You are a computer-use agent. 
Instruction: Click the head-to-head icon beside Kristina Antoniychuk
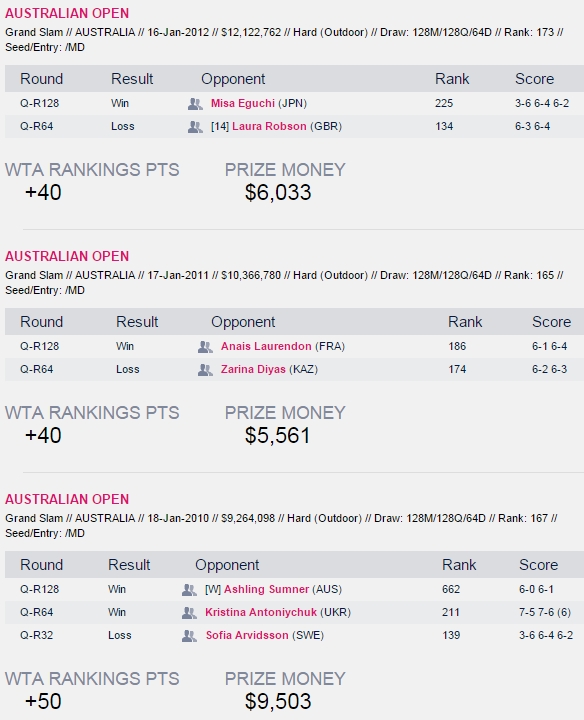(189, 613)
